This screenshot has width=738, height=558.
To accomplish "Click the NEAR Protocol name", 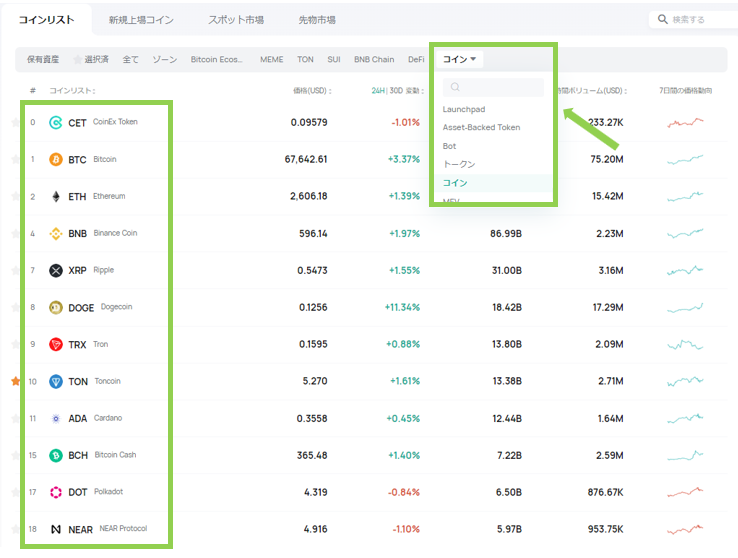I will [x=123, y=528].
